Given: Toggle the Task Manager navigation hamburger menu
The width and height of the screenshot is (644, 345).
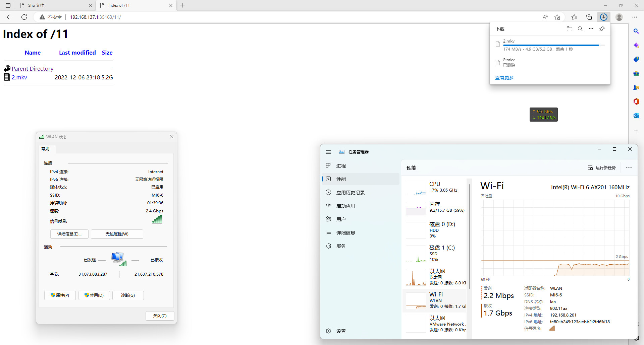Looking at the screenshot, I should click(328, 152).
